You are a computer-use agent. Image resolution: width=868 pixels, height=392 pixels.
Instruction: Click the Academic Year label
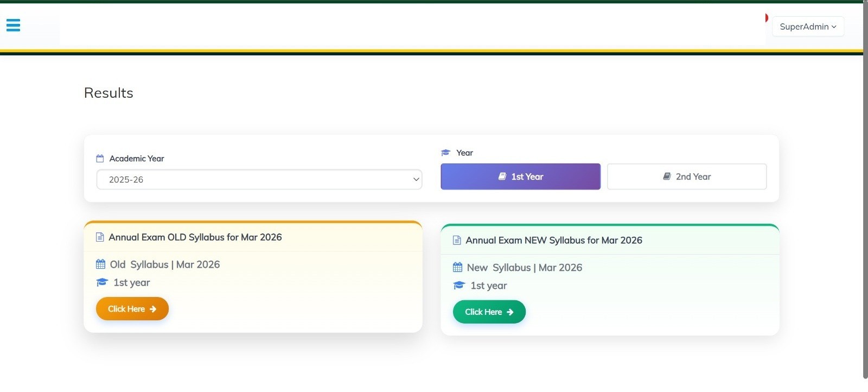coord(137,159)
